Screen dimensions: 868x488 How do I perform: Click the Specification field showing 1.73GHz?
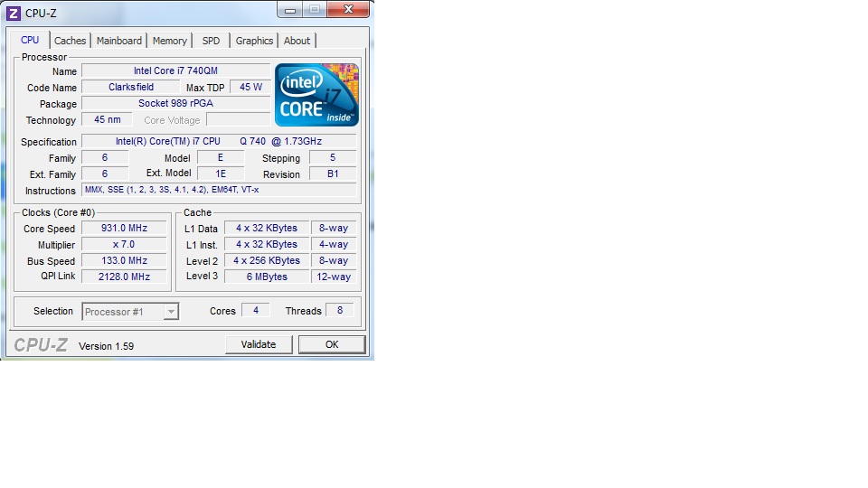(x=219, y=141)
